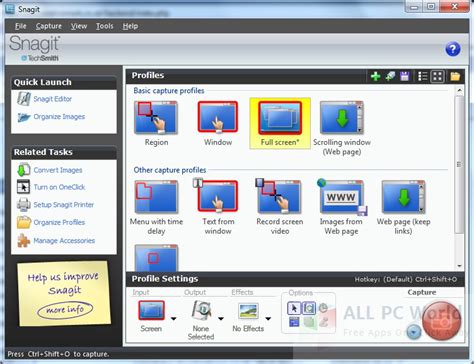Click the OneClick cursor icon
The height and width of the screenshot is (364, 474).
click(x=24, y=187)
